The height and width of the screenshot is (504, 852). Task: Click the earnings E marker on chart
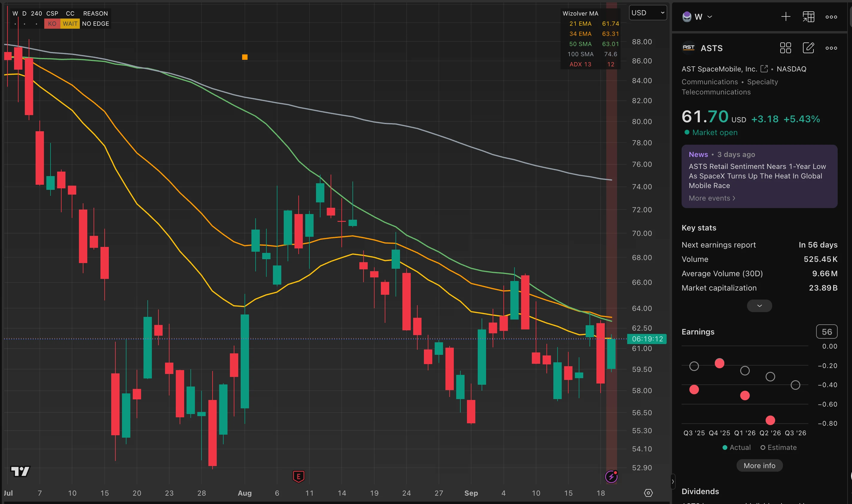[x=298, y=476]
